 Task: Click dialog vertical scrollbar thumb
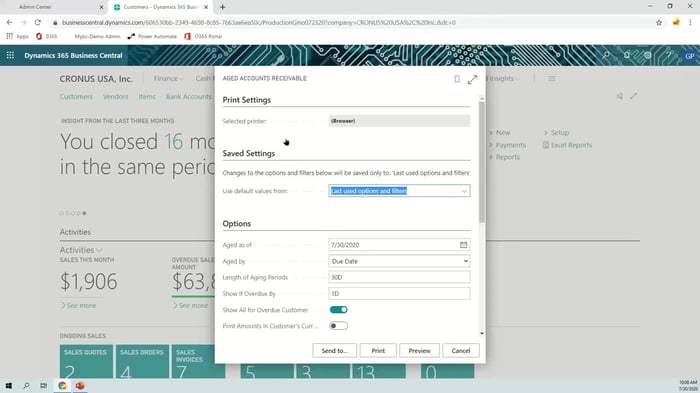[482, 162]
